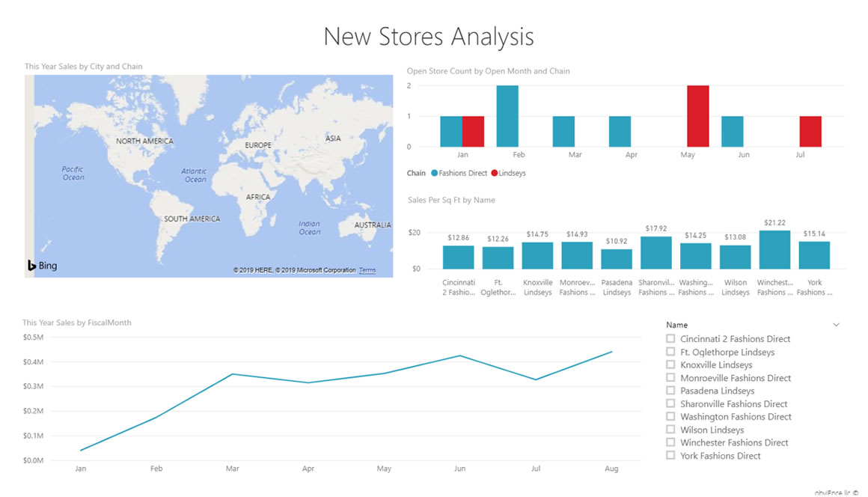Click the Sharonville $17.92 sales bar

(656, 253)
